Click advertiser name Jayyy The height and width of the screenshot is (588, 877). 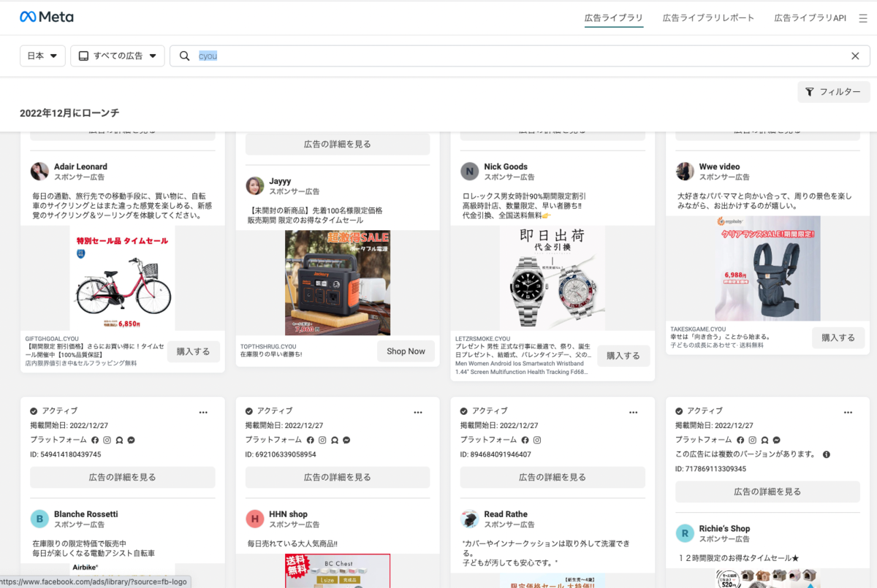click(280, 180)
